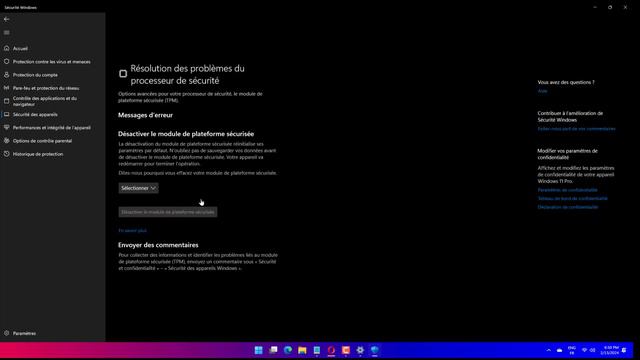Click the Messages d'erreur heading

coord(145,115)
